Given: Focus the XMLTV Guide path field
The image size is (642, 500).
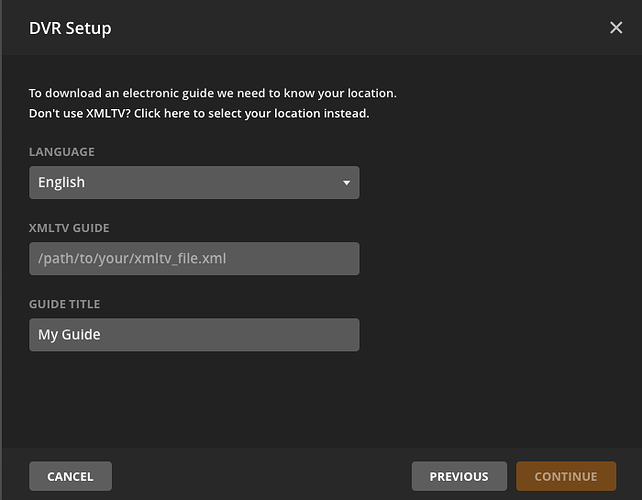Looking at the screenshot, I should (x=193, y=259).
